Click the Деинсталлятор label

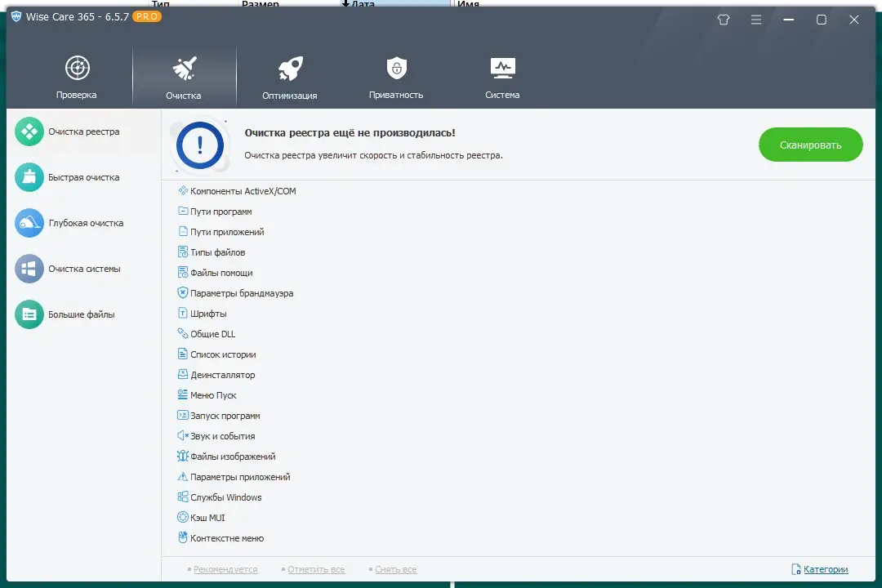(223, 375)
